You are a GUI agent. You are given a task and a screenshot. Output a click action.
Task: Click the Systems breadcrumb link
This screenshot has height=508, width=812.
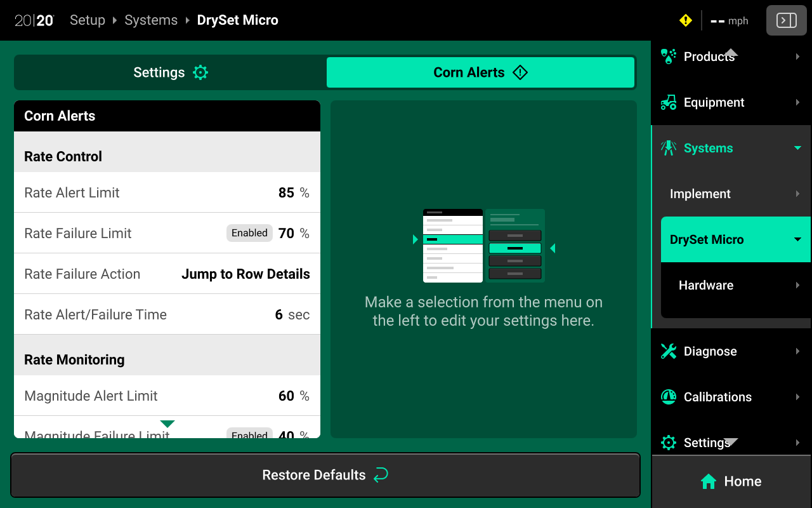[x=151, y=20]
